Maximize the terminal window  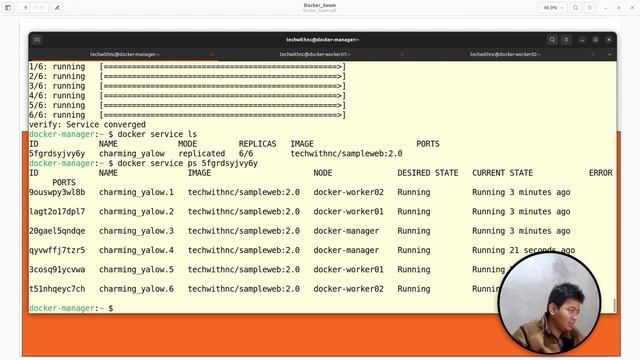[596, 40]
